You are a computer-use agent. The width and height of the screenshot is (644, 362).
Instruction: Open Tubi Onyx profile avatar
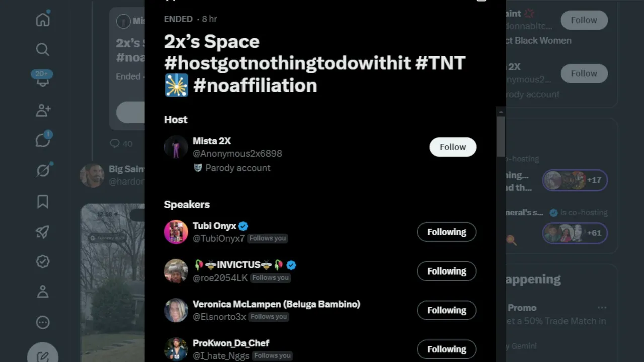coord(176,232)
